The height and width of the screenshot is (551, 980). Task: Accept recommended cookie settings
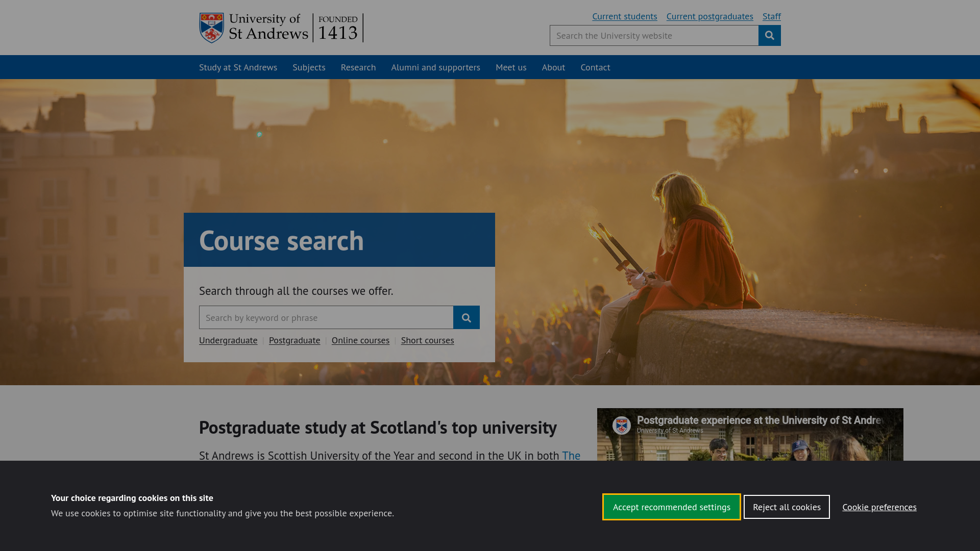tap(671, 507)
